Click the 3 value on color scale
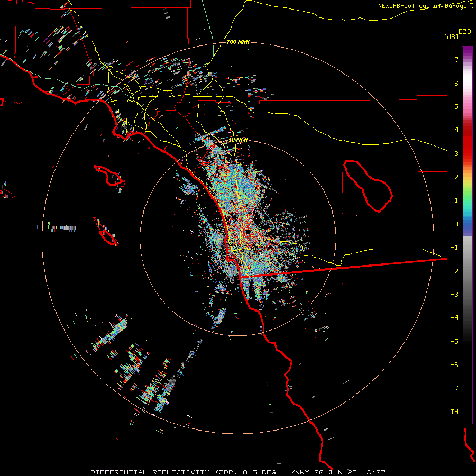Viewport: 476px width, 476px height. pyautogui.click(x=456, y=153)
